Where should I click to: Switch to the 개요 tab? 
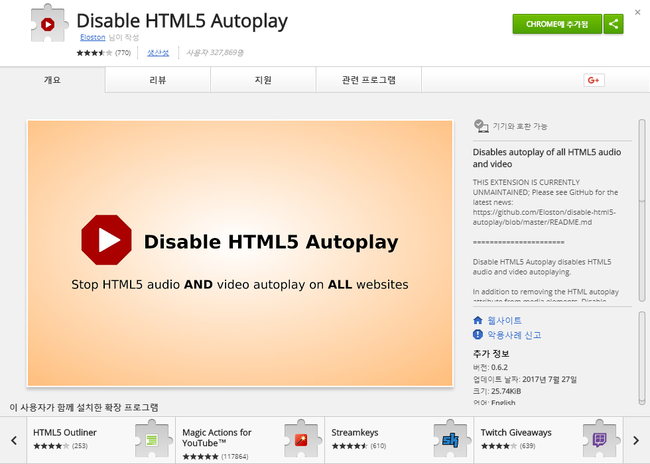pyautogui.click(x=53, y=80)
